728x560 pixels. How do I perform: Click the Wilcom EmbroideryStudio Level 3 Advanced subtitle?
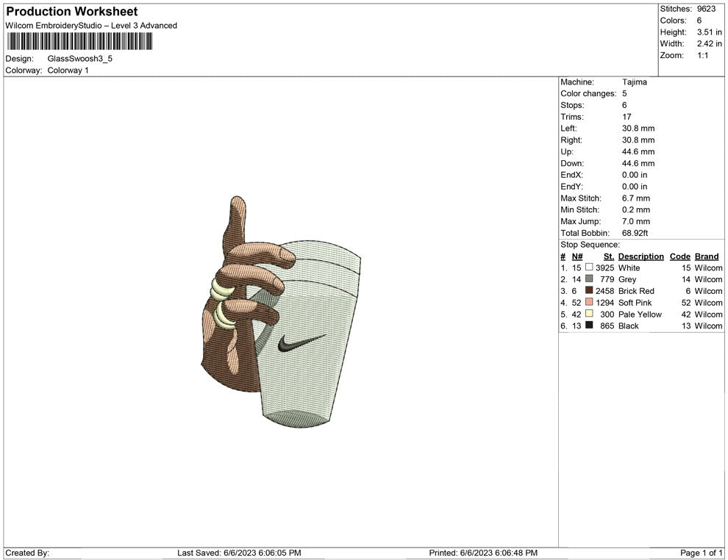[x=91, y=26]
